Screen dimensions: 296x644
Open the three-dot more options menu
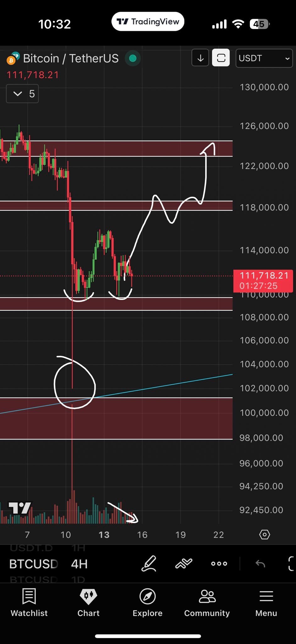tap(219, 563)
